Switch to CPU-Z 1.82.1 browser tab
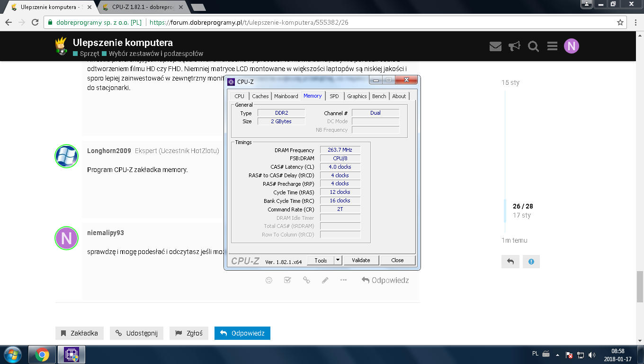 click(x=142, y=8)
